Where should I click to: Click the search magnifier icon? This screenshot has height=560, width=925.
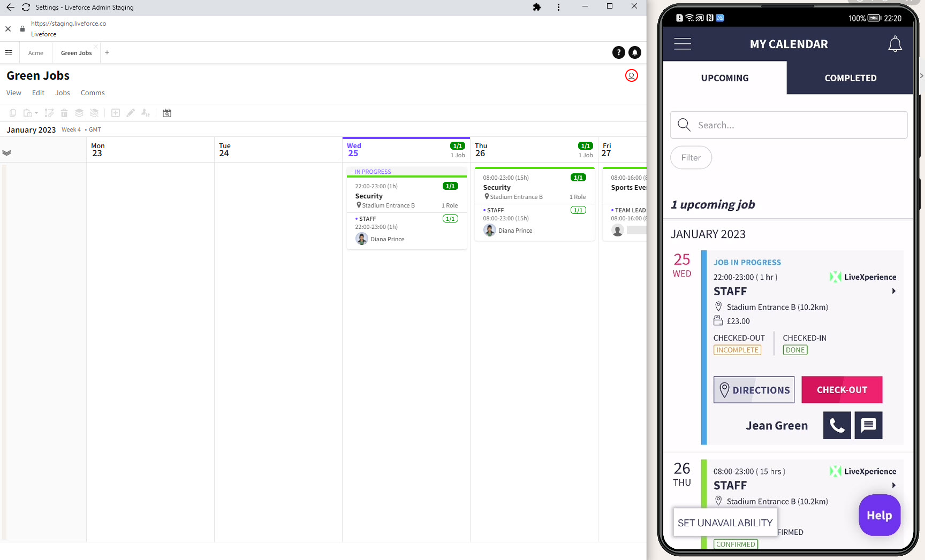684,125
